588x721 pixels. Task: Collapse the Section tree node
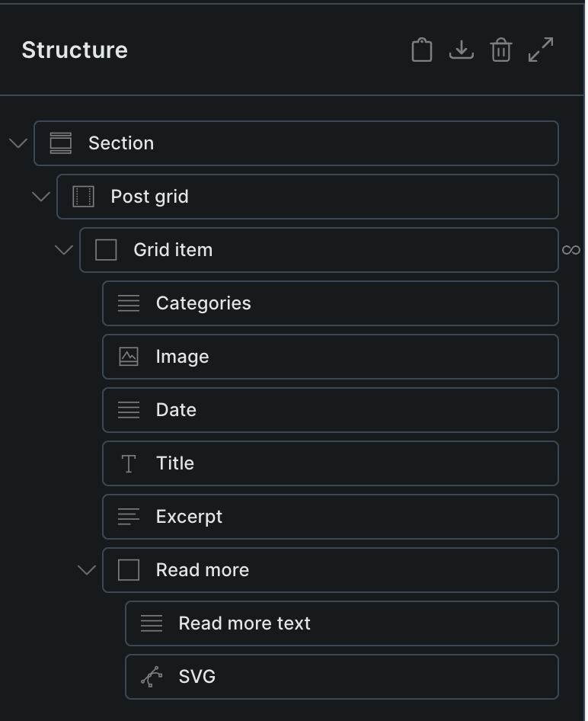18,143
